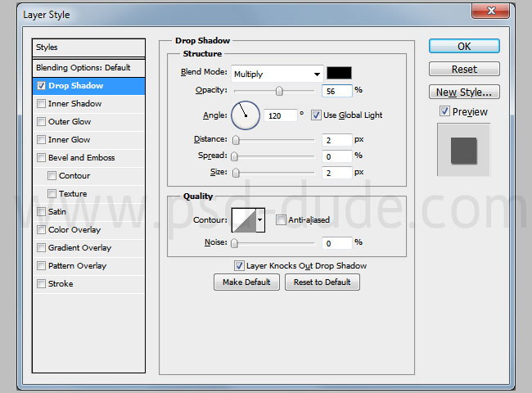The image size is (532, 393).
Task: Open the Blend Mode Multiply dropdown
Action: (x=277, y=74)
